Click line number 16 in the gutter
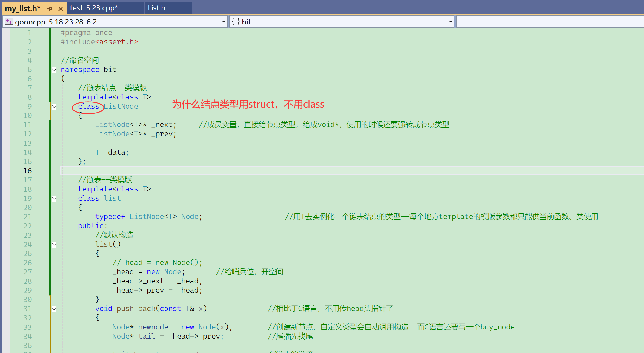This screenshot has height=353, width=644. click(x=27, y=171)
